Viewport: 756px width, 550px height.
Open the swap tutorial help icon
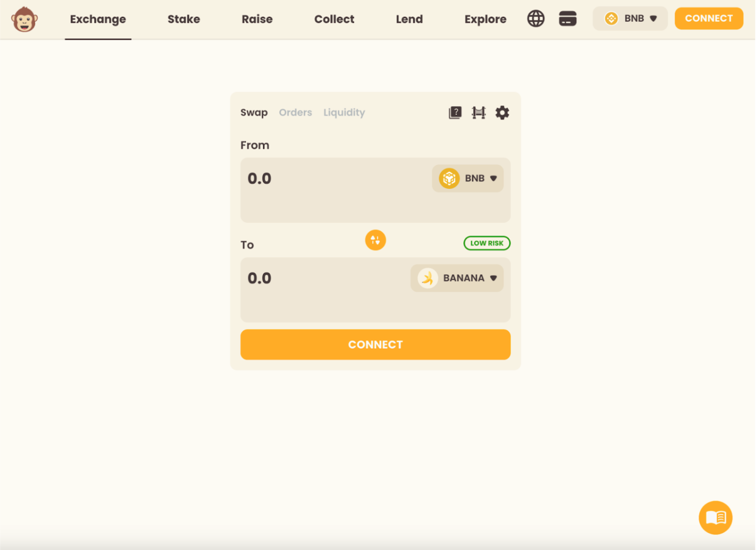tap(455, 112)
